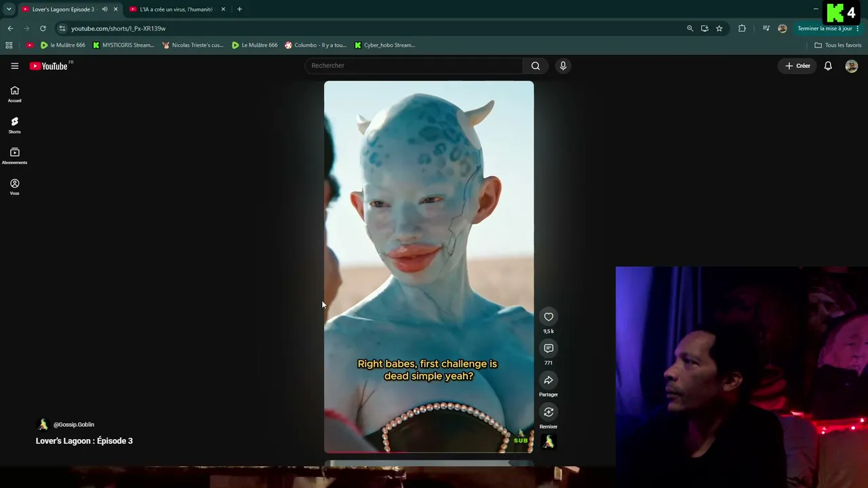Like the Short with the heart icon
This screenshot has width=868, height=488.
click(549, 317)
